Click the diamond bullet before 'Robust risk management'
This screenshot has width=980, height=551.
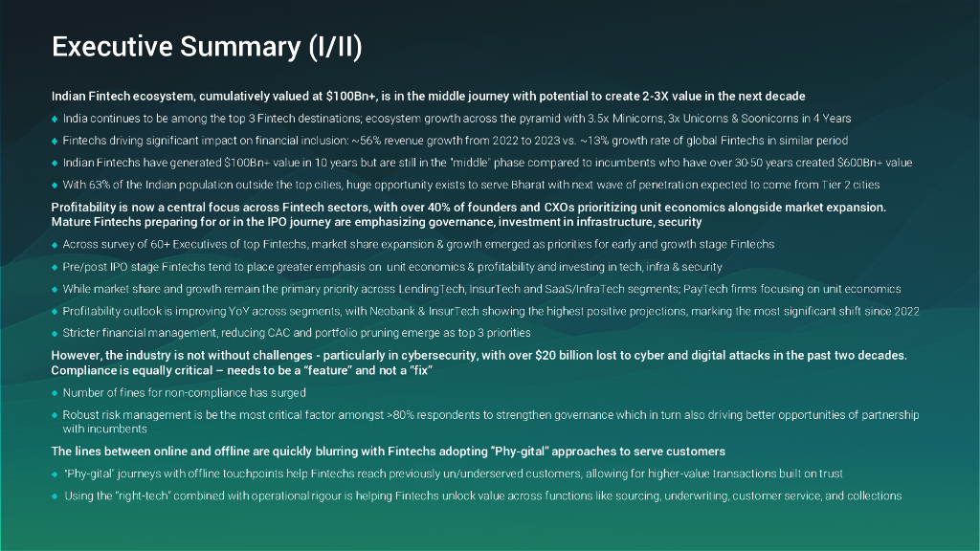(x=55, y=415)
